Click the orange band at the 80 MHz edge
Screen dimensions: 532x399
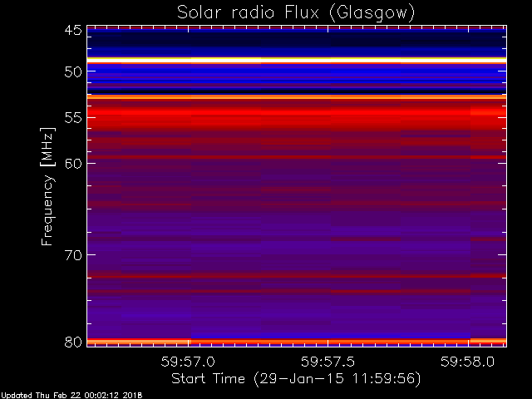(297, 342)
